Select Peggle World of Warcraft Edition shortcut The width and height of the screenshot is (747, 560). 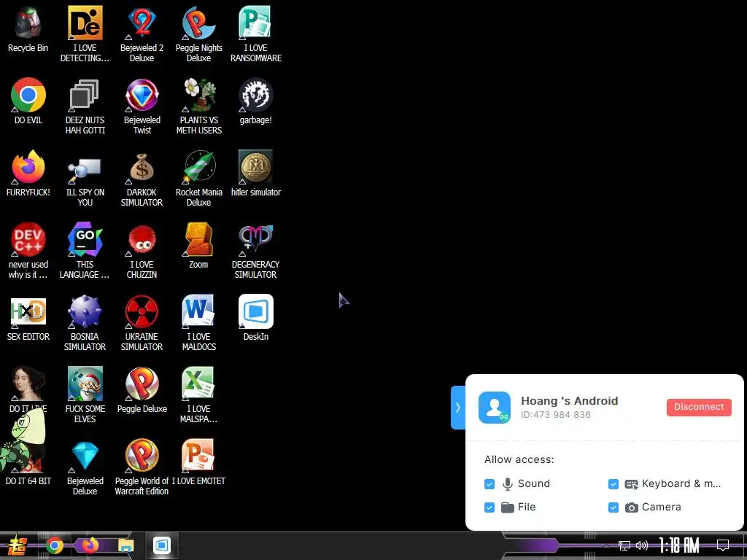pyautogui.click(x=142, y=467)
